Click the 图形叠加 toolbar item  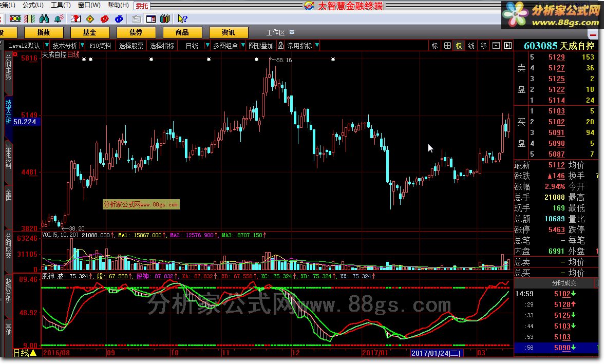pos(261,46)
